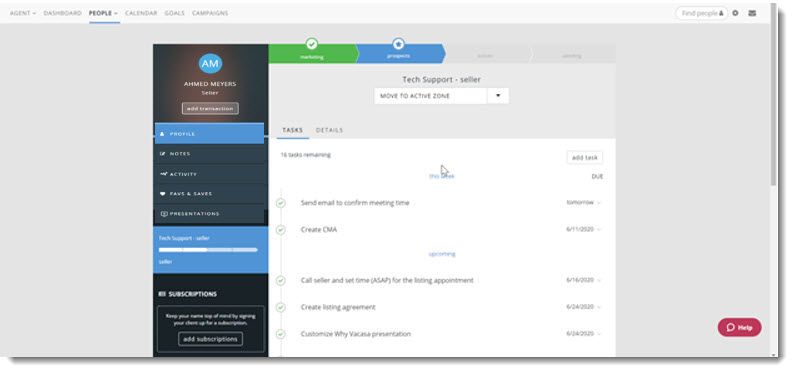Expand due date chevron for 'tomorrow' task

coord(599,203)
